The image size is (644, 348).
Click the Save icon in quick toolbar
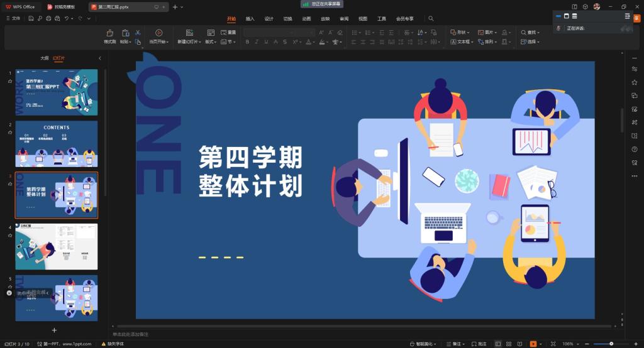(31, 18)
